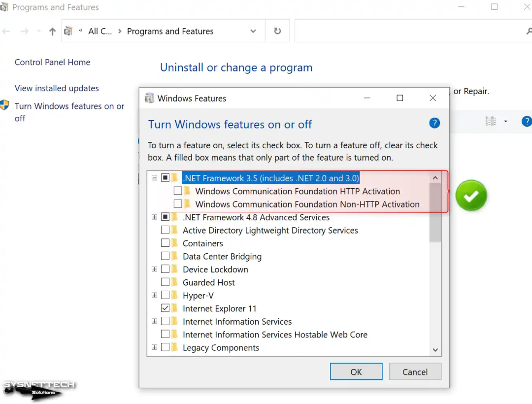Select the .NET Framework 3.5 row
532x404 pixels.
click(271, 178)
